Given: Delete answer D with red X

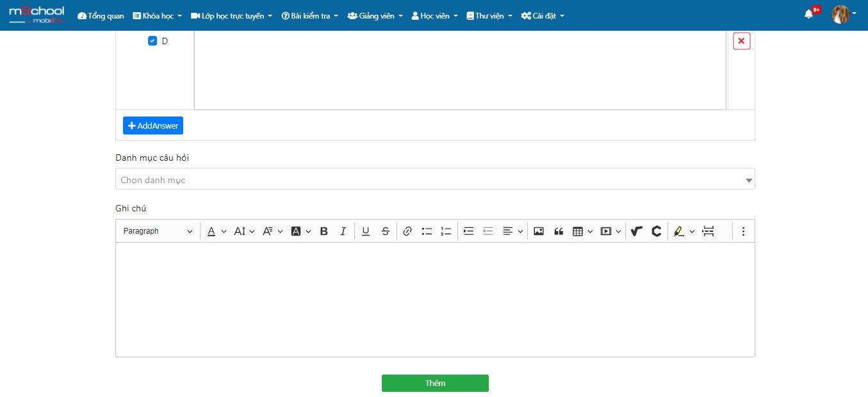Looking at the screenshot, I should [741, 41].
